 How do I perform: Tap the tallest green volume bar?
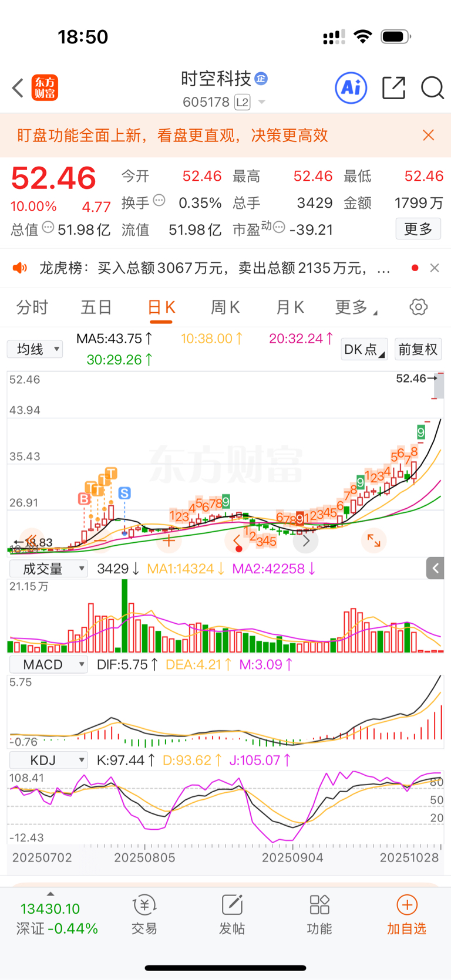tap(124, 616)
